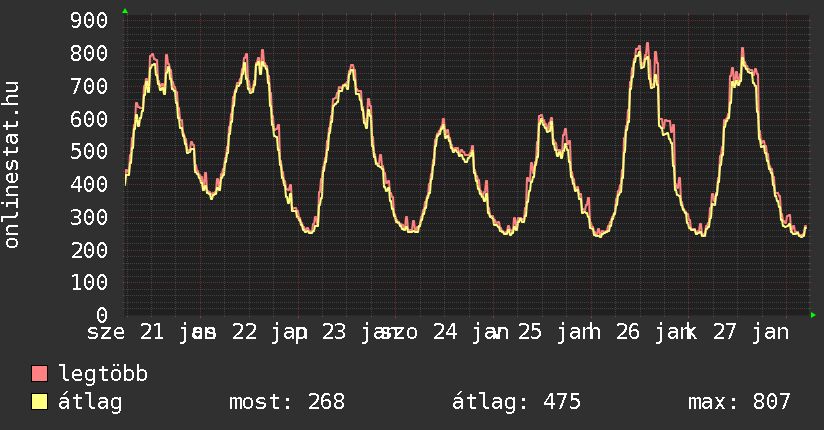This screenshot has height=430, width=824.
Task: Pick the 24 date on the x-axis
Action: (445, 333)
